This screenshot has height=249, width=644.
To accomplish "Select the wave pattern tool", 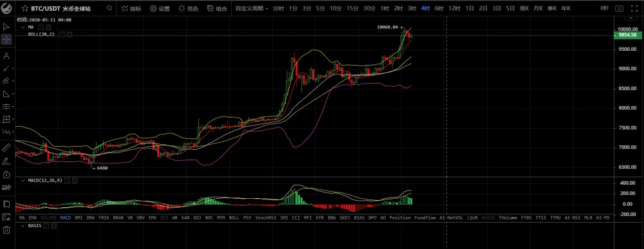I will (x=6, y=132).
